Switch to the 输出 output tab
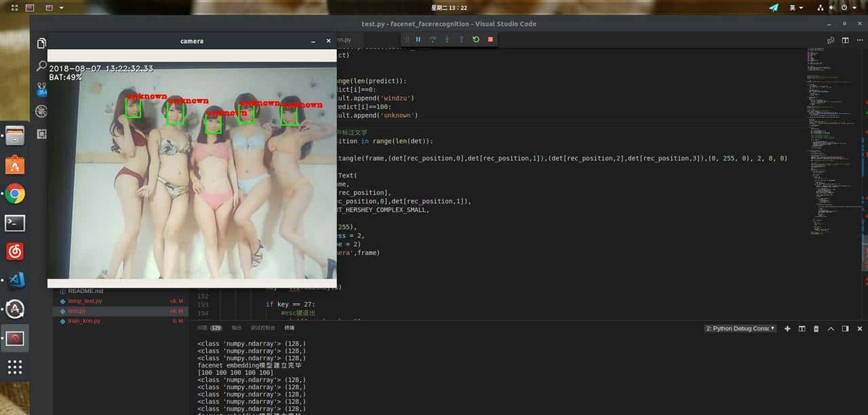Screen dimensions: 868x415 pos(236,328)
